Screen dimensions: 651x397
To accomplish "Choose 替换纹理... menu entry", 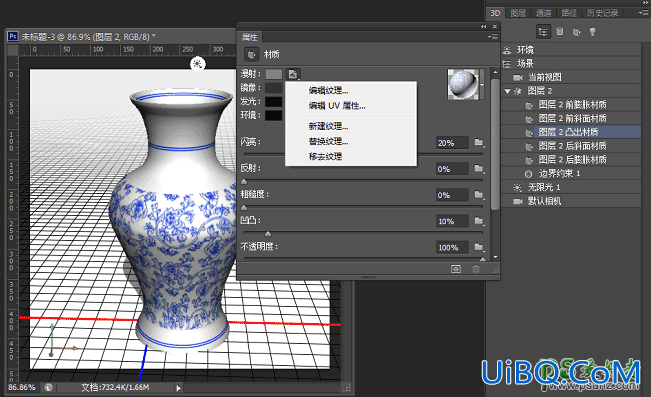I will (328, 141).
